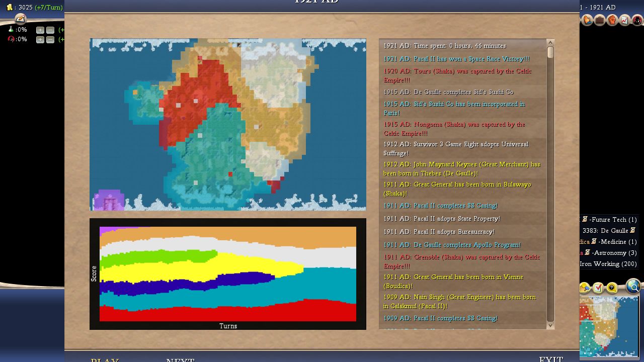Increase research rate with plus button
This screenshot has width=644, height=362.
[x=40, y=30]
